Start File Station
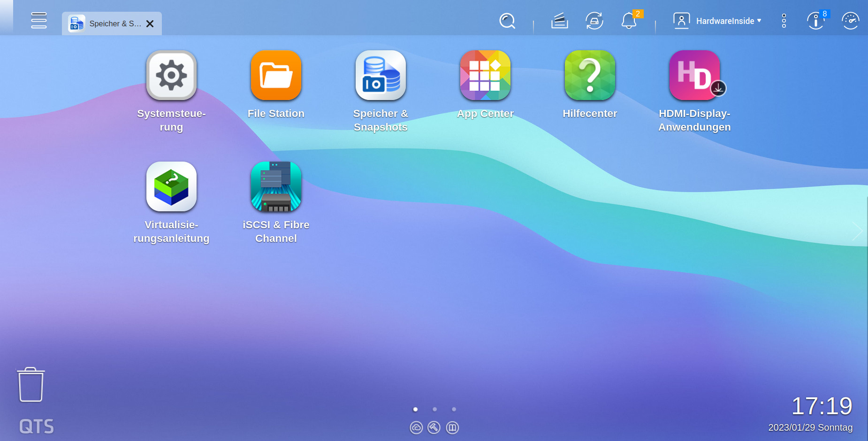Screen dimensions: 868x441 (x=276, y=75)
